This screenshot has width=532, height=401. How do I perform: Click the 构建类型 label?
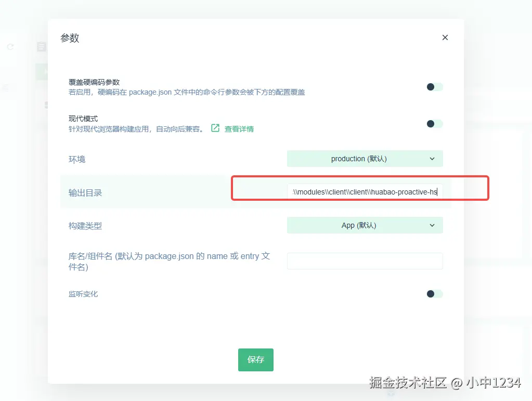click(x=85, y=226)
